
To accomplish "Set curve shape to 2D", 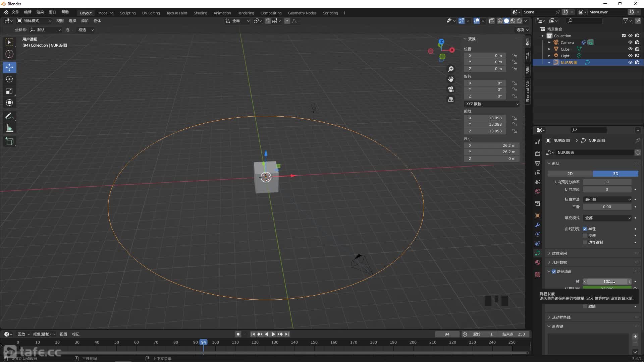I will [570, 174].
